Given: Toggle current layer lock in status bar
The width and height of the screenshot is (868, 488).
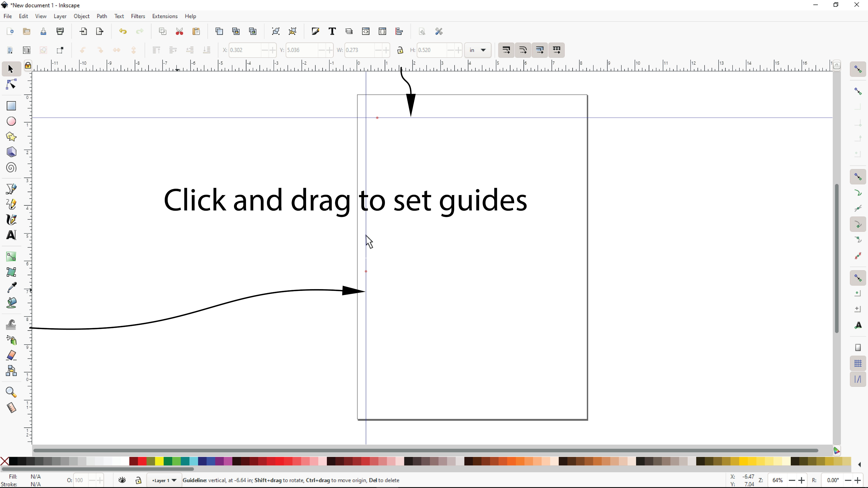Looking at the screenshot, I should click(138, 480).
